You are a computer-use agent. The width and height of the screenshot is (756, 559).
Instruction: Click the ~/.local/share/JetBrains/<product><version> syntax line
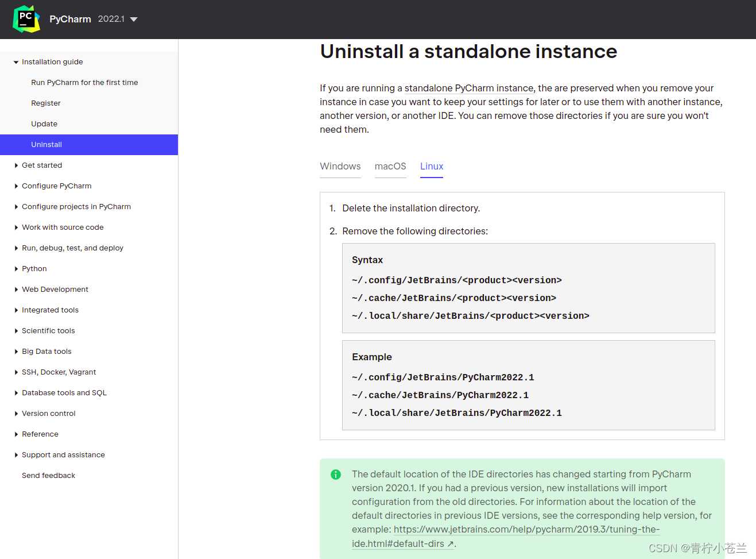(471, 315)
